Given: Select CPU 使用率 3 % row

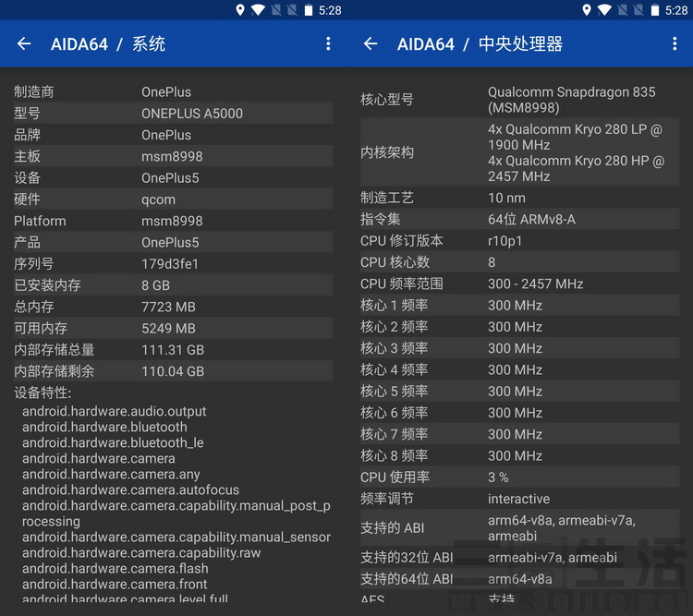Looking at the screenshot, I should pyautogui.click(x=519, y=477).
